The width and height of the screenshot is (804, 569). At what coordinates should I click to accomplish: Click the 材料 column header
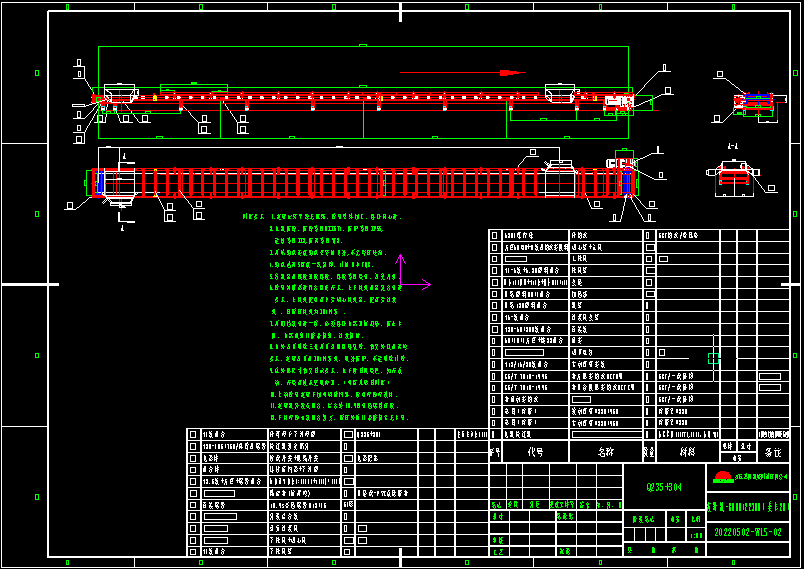pyautogui.click(x=686, y=452)
